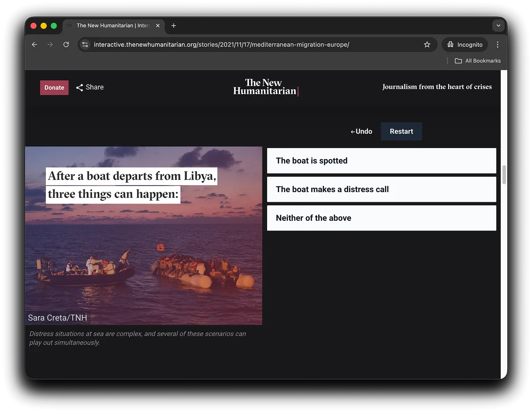Bookmark this page with star icon
The image size is (532, 412).
tap(427, 45)
